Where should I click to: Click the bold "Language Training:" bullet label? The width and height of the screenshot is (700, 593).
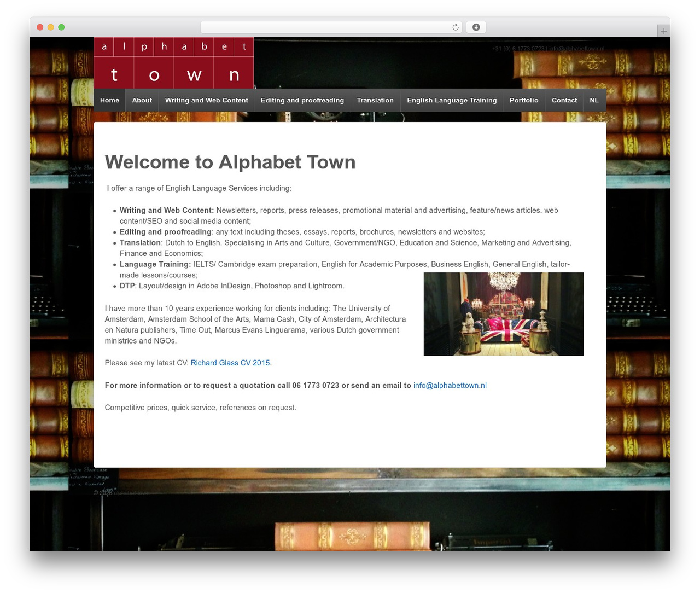tap(155, 264)
